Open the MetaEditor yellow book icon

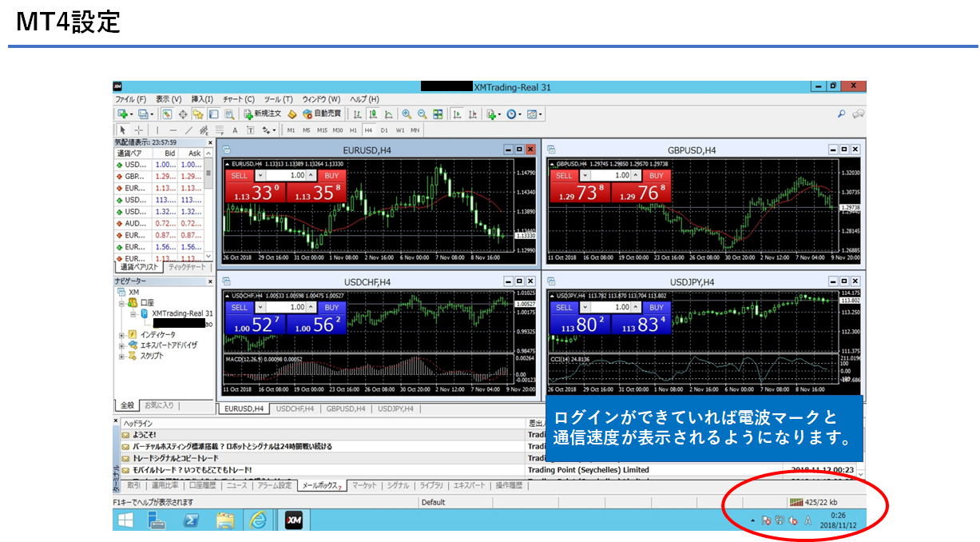[x=292, y=114]
